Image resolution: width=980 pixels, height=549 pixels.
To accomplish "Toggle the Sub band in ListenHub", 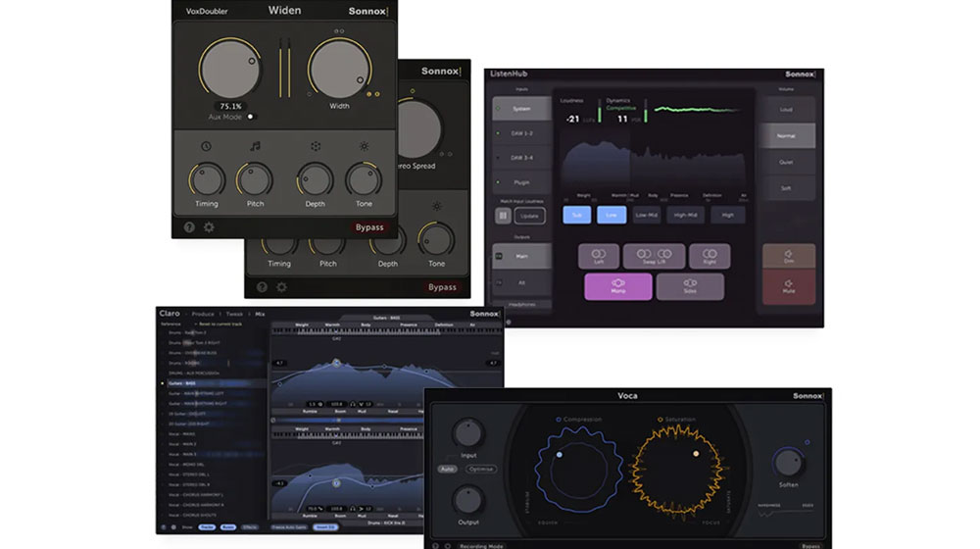I will click(577, 215).
